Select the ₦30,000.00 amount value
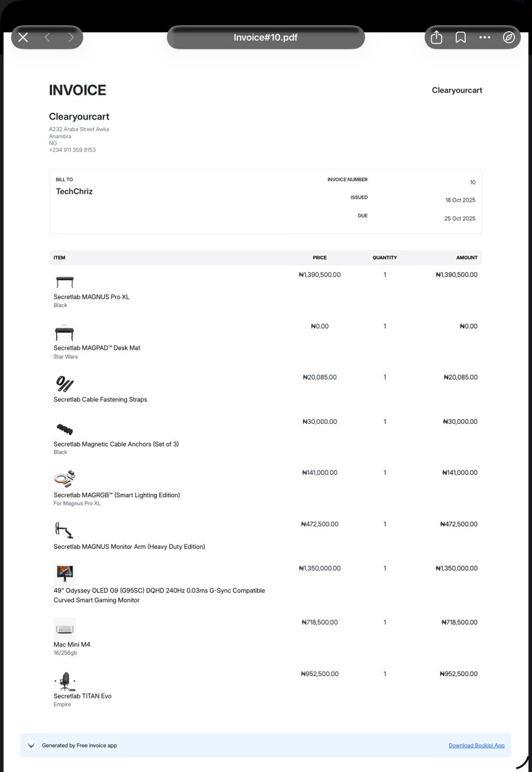The height and width of the screenshot is (772, 532). click(461, 422)
